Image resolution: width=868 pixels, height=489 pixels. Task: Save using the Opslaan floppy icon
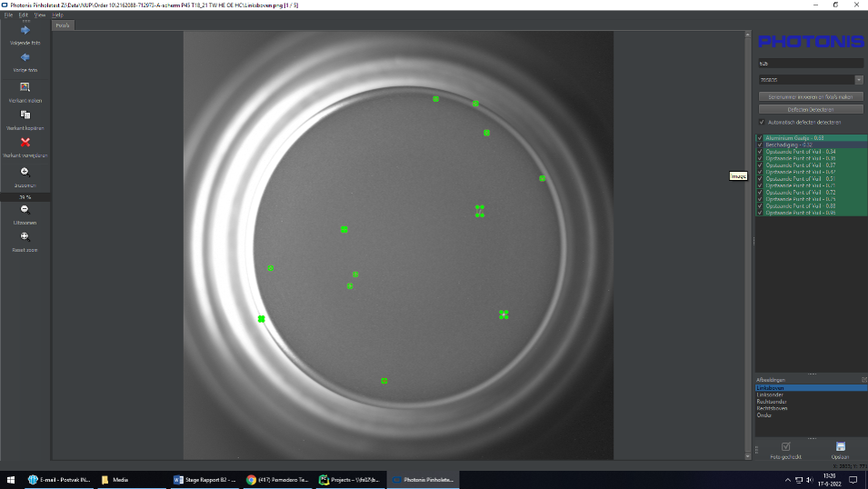pos(840,446)
